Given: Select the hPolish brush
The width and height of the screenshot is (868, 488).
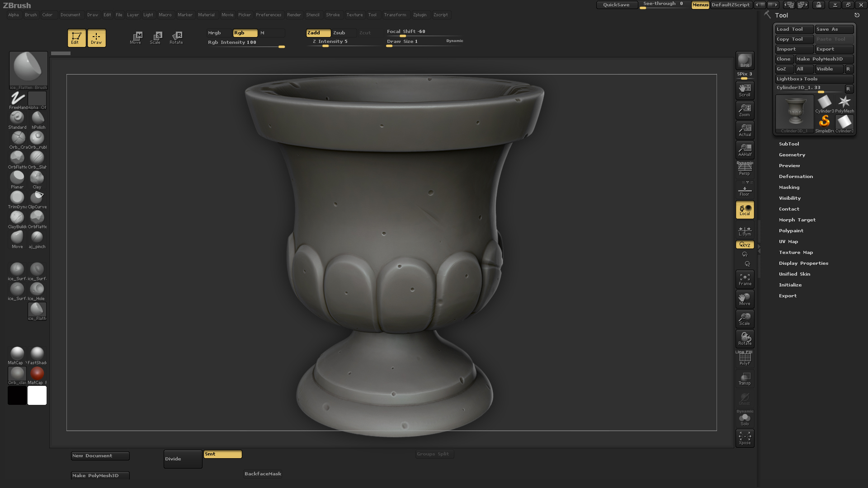Looking at the screenshot, I should 37,117.
